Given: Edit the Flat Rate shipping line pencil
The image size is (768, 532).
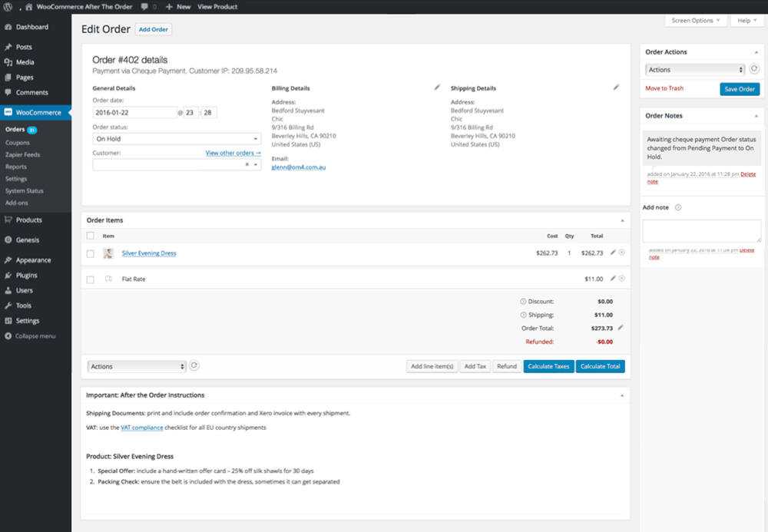Looking at the screenshot, I should pos(613,278).
